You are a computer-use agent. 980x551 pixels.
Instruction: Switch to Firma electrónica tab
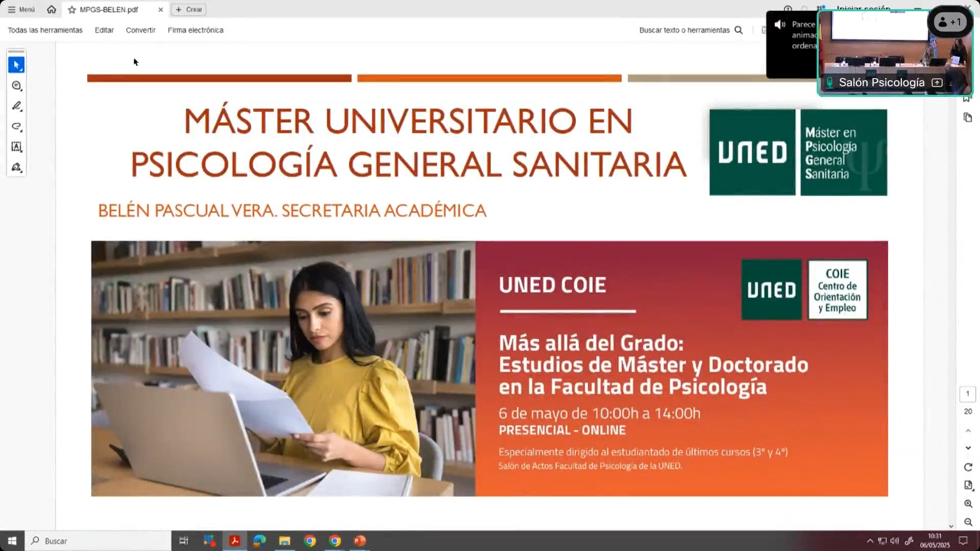pos(195,30)
